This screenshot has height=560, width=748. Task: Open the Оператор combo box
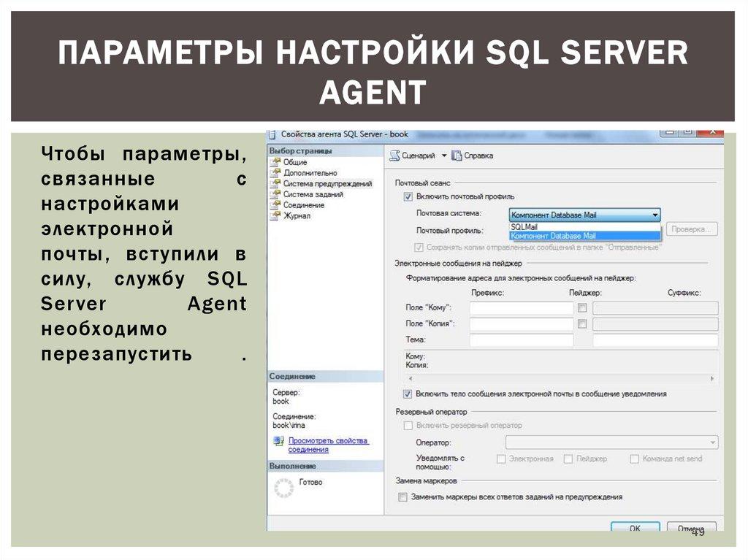coord(611,442)
